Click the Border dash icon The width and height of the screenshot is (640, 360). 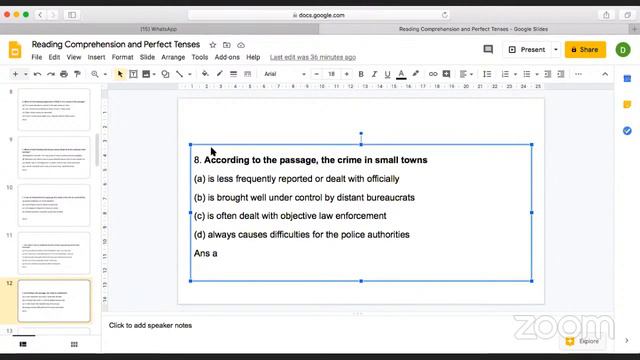pos(247,74)
